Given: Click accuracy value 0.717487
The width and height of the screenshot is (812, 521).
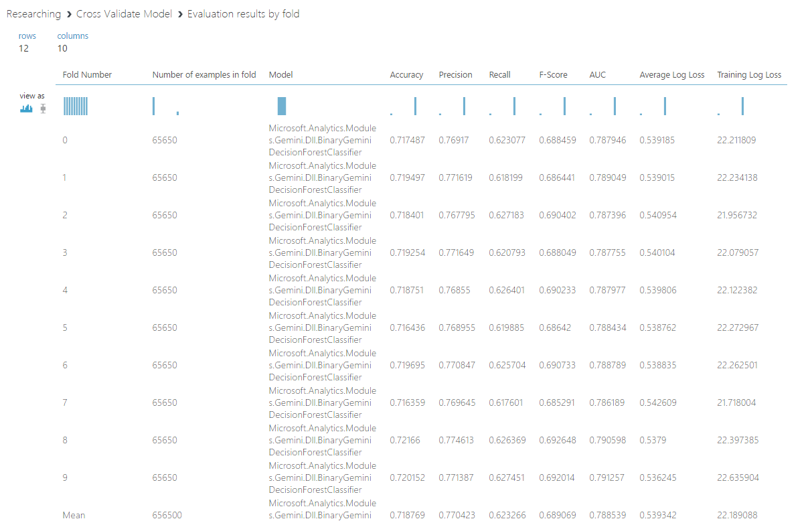Looking at the screenshot, I should coord(407,140).
